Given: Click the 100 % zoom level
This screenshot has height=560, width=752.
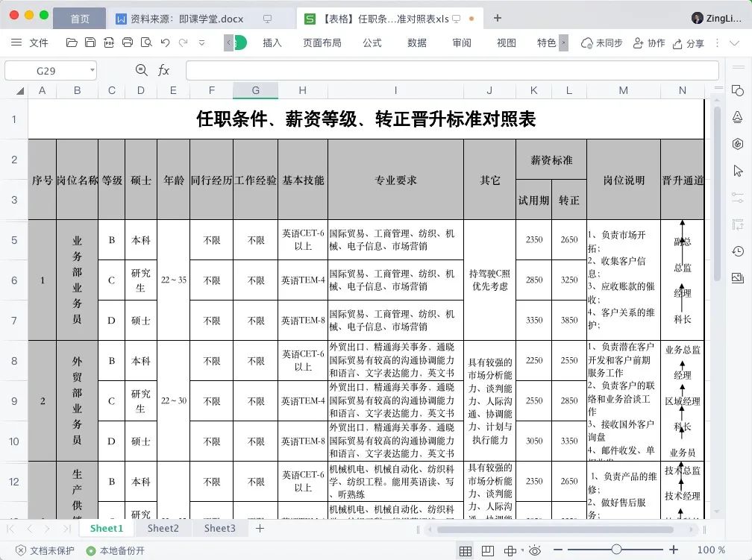Looking at the screenshot, I should coord(711,550).
